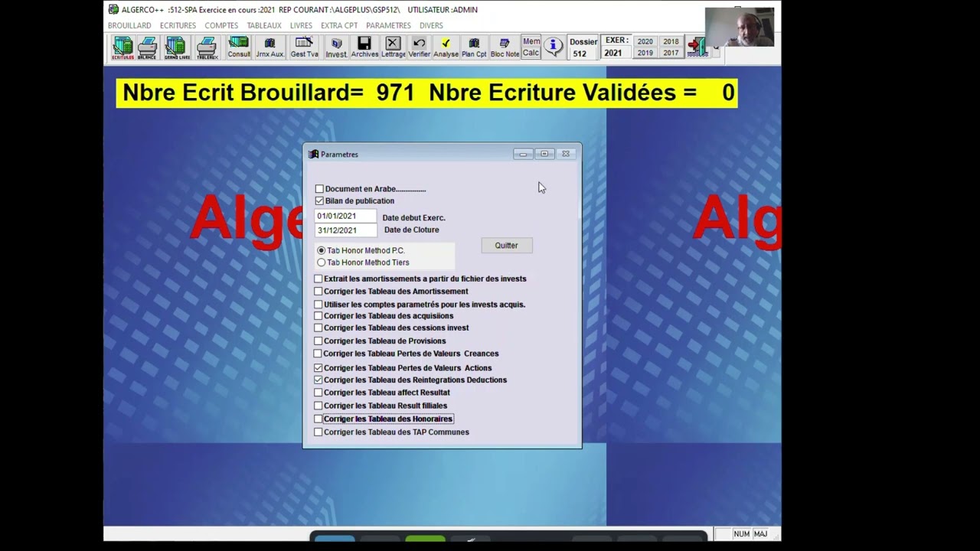Click the information bubble icon

coord(553,47)
